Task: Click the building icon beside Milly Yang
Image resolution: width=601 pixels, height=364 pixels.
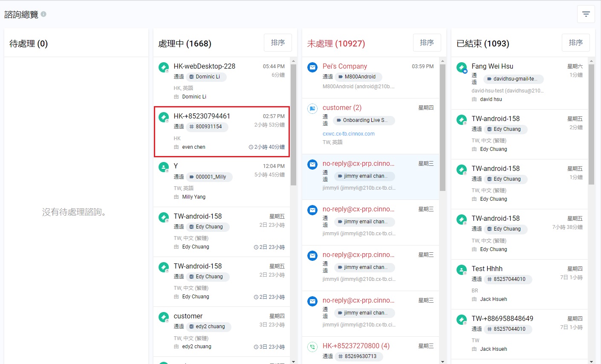Action: pos(176,197)
